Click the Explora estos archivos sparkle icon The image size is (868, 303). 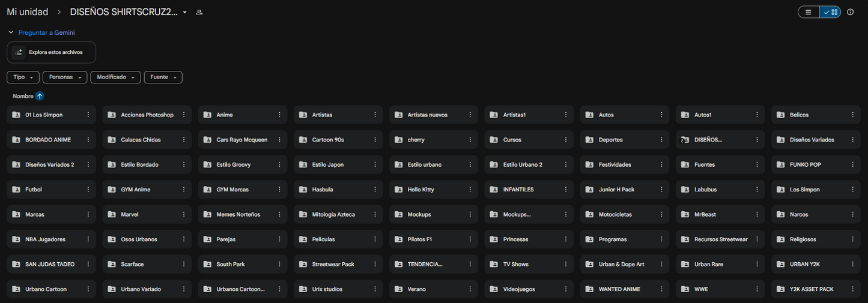point(19,52)
